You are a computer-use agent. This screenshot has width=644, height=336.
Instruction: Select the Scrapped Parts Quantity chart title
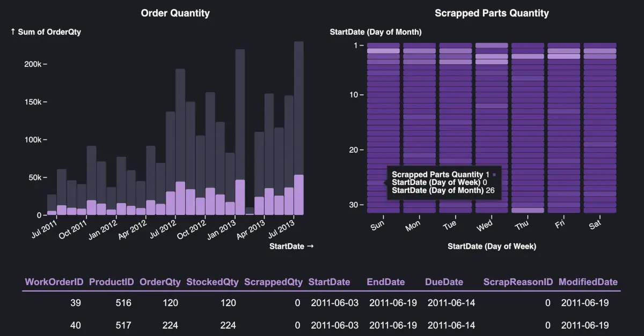click(492, 13)
